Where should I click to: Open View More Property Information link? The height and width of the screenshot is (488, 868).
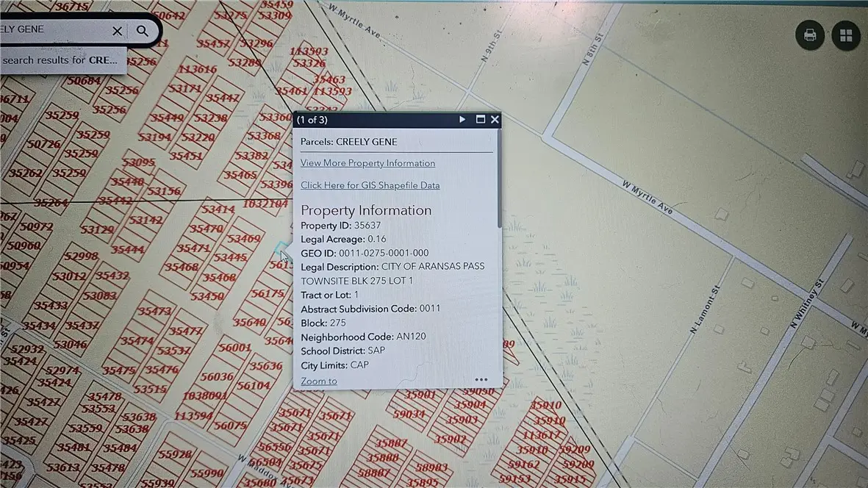[x=367, y=163]
